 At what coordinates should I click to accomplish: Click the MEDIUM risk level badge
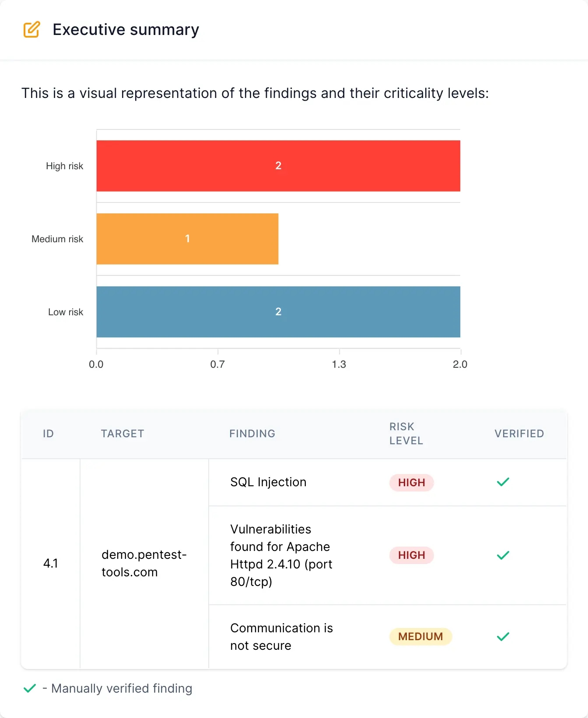420,637
